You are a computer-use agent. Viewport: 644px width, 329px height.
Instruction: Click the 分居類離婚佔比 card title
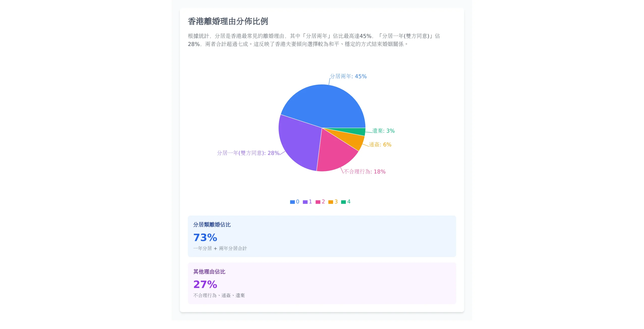coord(212,225)
